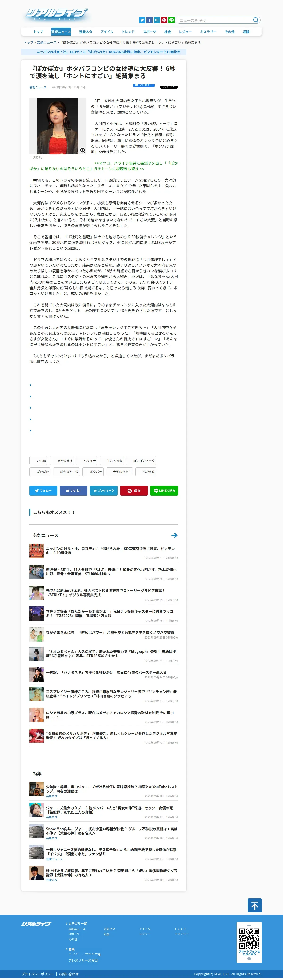Open the 社会 nav tab
Screen dimensions: 283x980
[167, 32]
